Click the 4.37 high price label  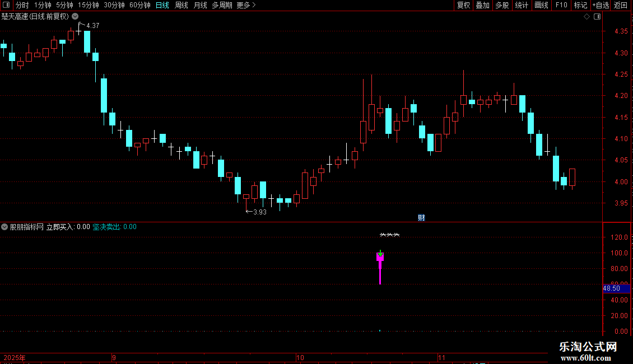(x=93, y=25)
